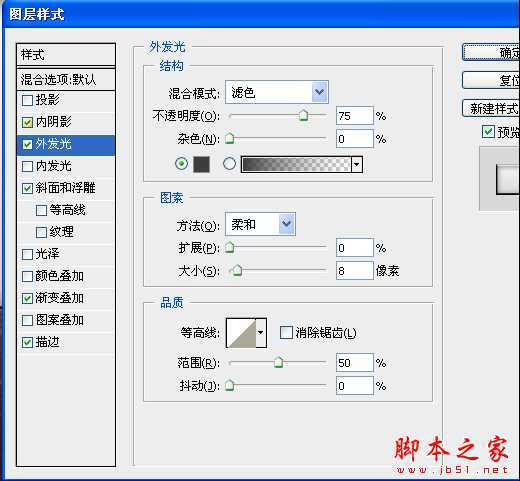Click the style preview thumbnail

tap(500, 179)
